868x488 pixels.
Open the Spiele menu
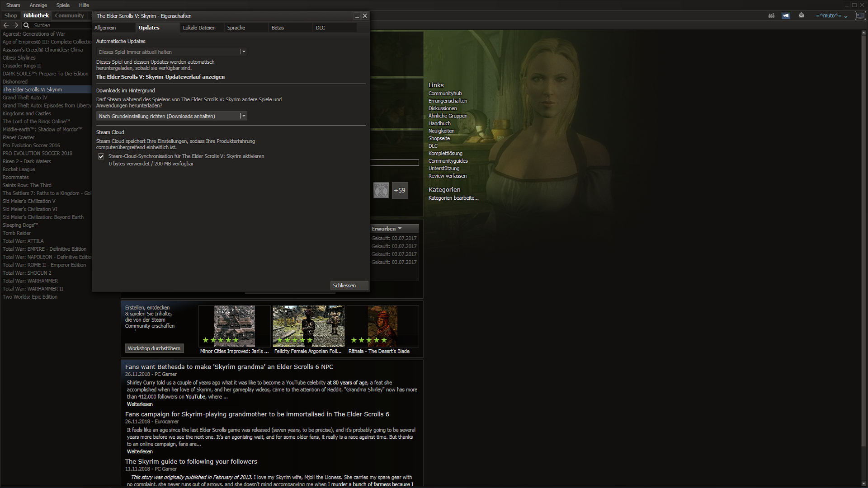tap(62, 5)
